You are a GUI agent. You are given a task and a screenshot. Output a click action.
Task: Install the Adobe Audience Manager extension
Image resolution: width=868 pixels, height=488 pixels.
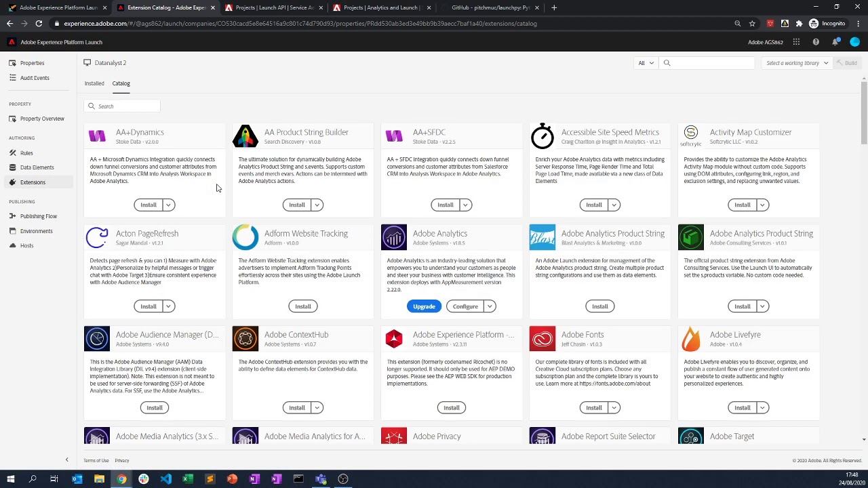pos(155,407)
